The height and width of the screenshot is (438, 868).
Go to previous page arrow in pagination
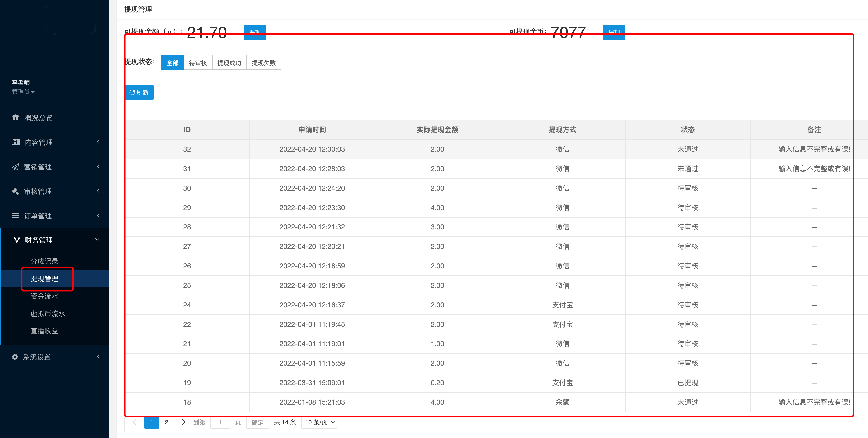[135, 422]
